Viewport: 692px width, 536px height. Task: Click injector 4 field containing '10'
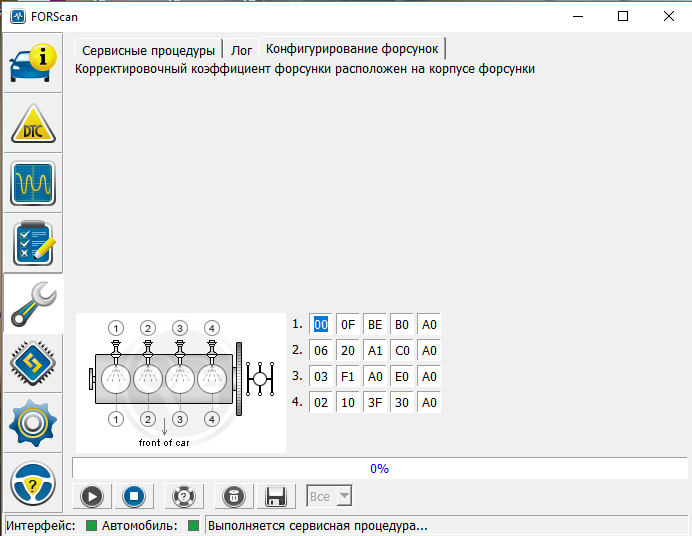(348, 402)
